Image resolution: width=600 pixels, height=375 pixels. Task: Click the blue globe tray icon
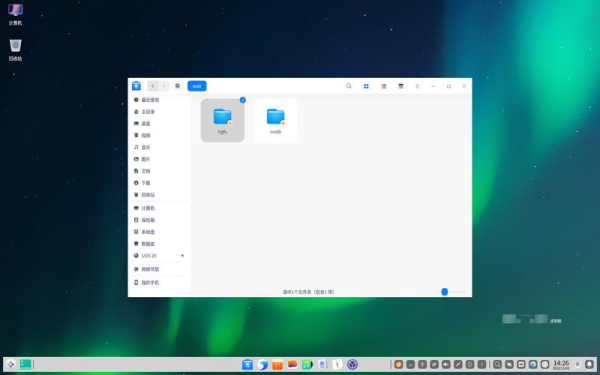(533, 364)
